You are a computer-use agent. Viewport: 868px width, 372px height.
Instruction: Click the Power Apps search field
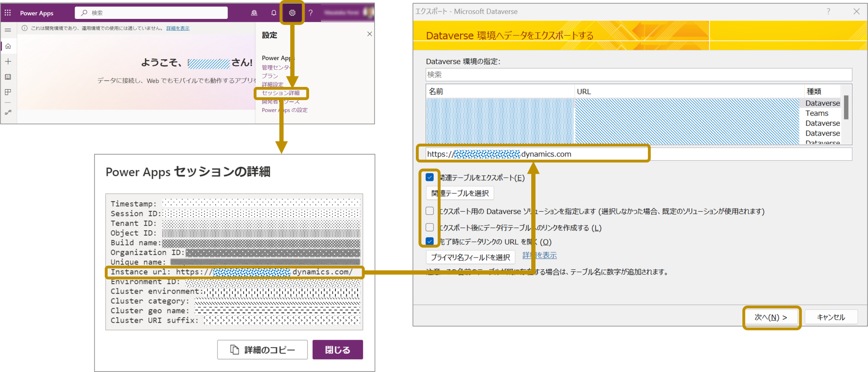151,13
